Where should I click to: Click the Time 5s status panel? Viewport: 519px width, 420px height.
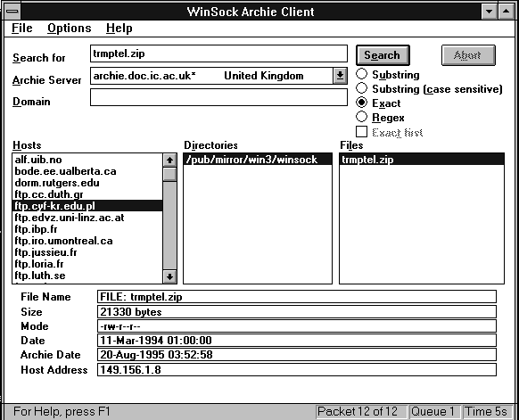pos(488,412)
